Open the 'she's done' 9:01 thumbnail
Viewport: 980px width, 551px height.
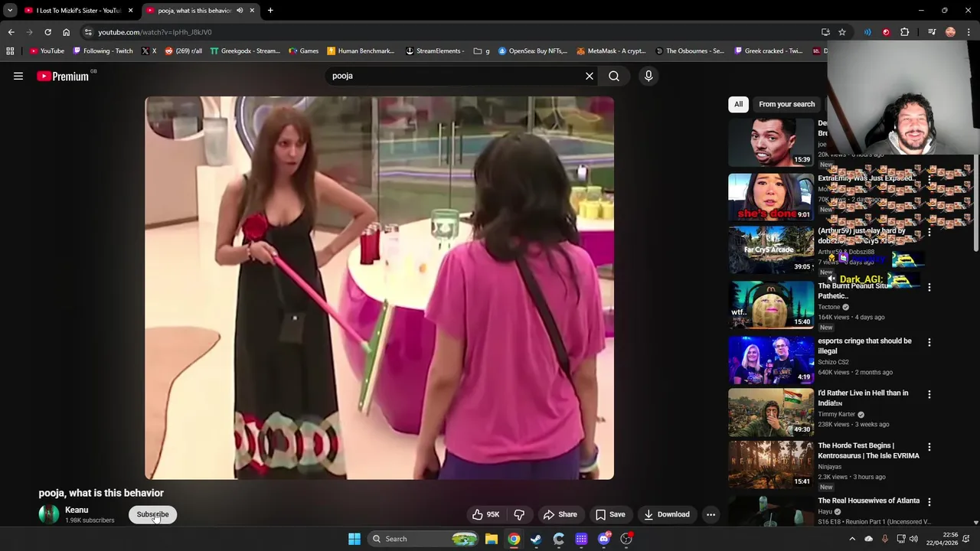[x=771, y=197]
